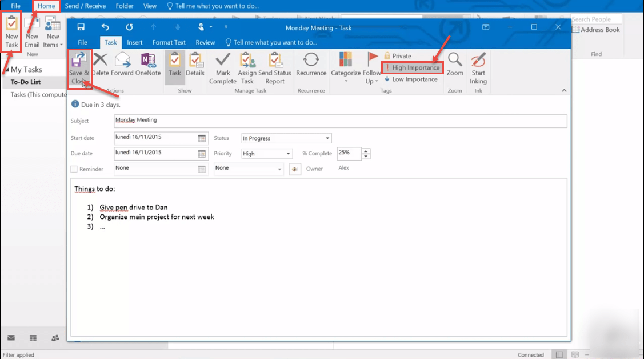The height and width of the screenshot is (359, 644).
Task: Open the Send / Receive menu
Action: click(x=85, y=6)
